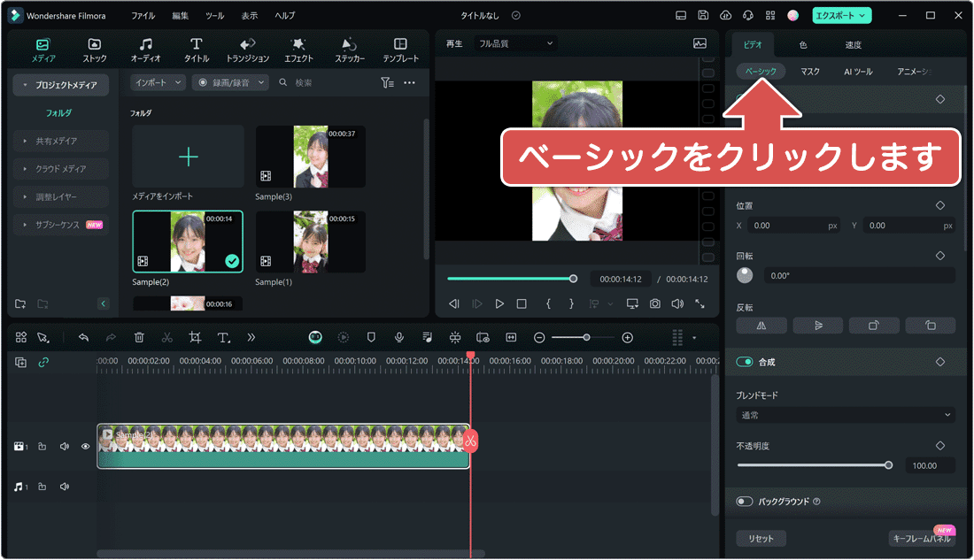Open the 編集 menu
Viewport: 974px width, 560px height.
[x=180, y=15]
